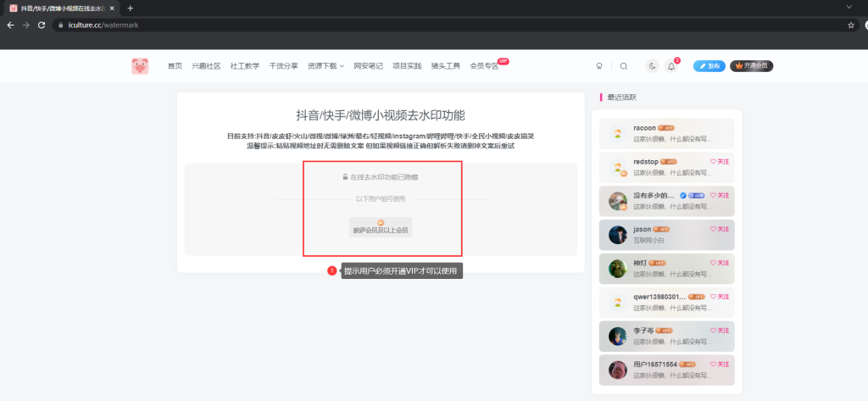Open redstop's avatar

(x=618, y=167)
